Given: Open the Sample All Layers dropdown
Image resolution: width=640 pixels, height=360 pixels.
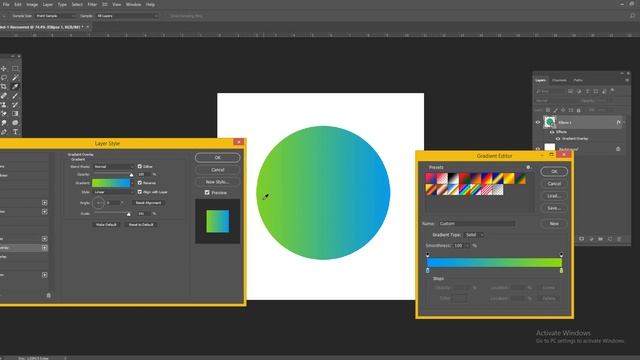Looking at the screenshot, I should click(127, 16).
